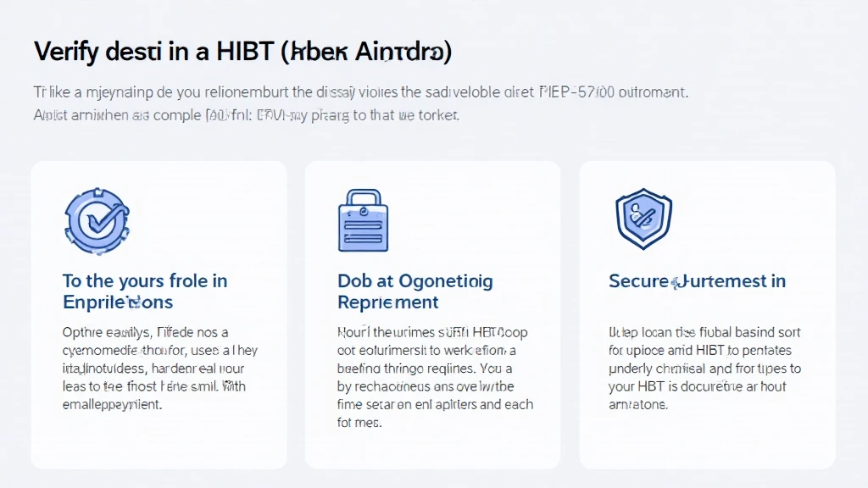Select the 'PIEP-57/00' code in intro text

[576, 91]
